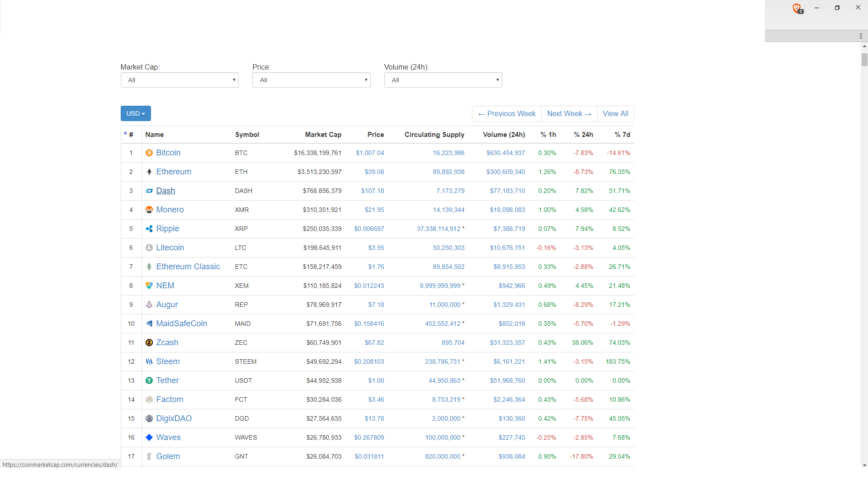Sort by rank number column arrow

click(125, 133)
